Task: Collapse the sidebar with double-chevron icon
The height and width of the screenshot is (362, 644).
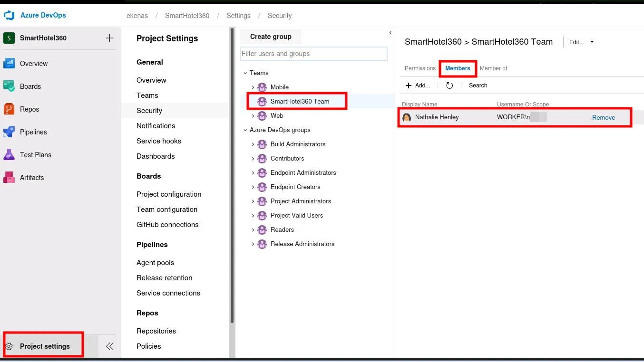Action: [109, 346]
